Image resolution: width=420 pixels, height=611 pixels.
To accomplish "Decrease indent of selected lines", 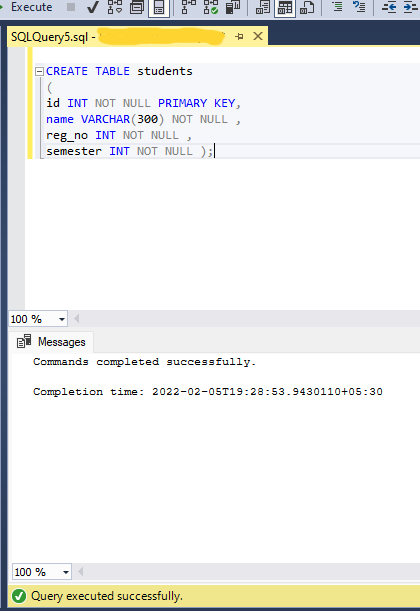I will pyautogui.click(x=389, y=7).
